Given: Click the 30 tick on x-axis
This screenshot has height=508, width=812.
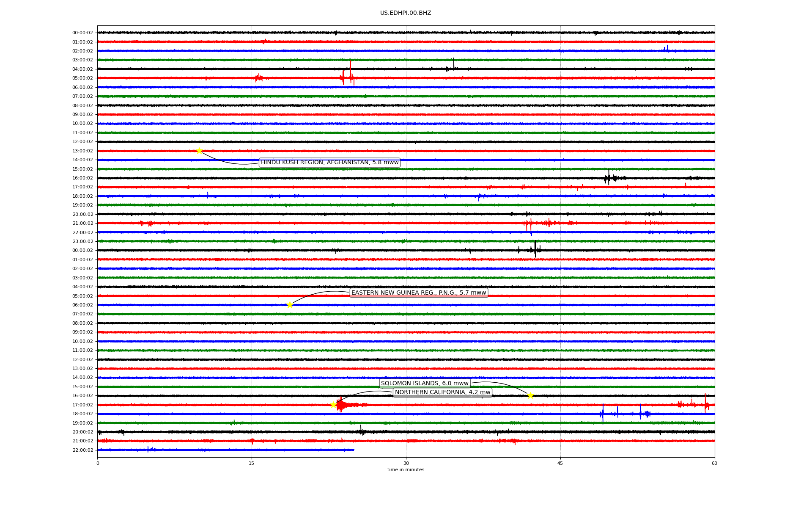Looking at the screenshot, I should 406,463.
